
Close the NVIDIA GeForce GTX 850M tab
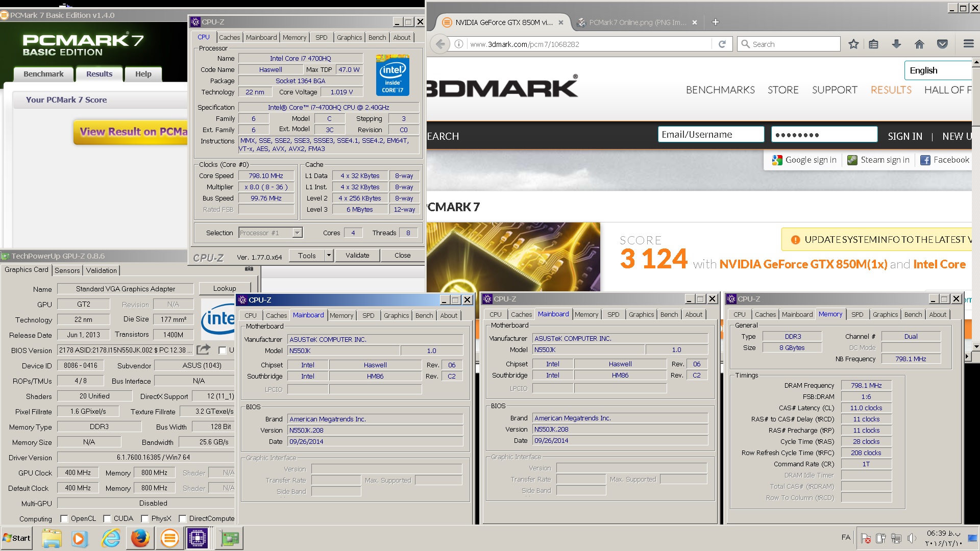pyautogui.click(x=560, y=22)
